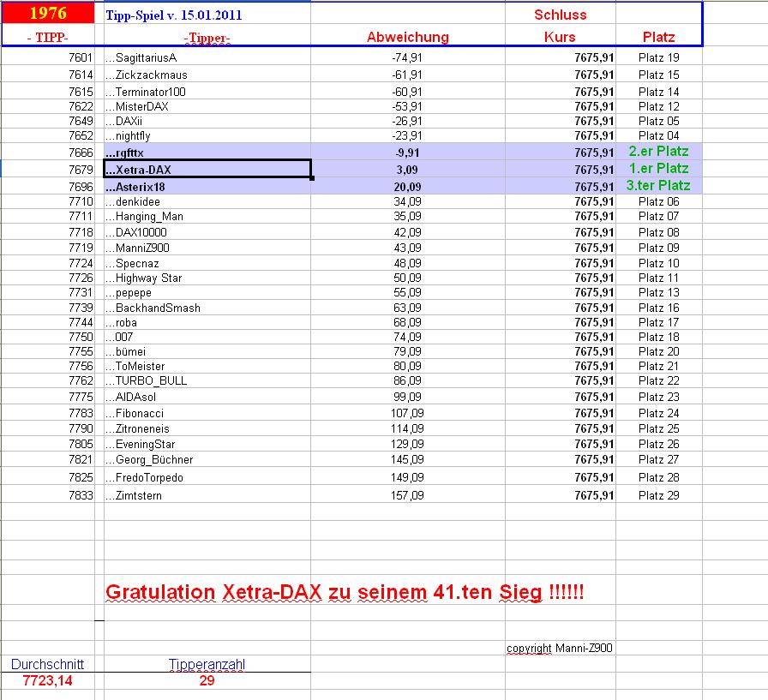Viewport: 768px width, 700px height.
Task: Click the deviation value 48,09
Action: [x=407, y=263]
